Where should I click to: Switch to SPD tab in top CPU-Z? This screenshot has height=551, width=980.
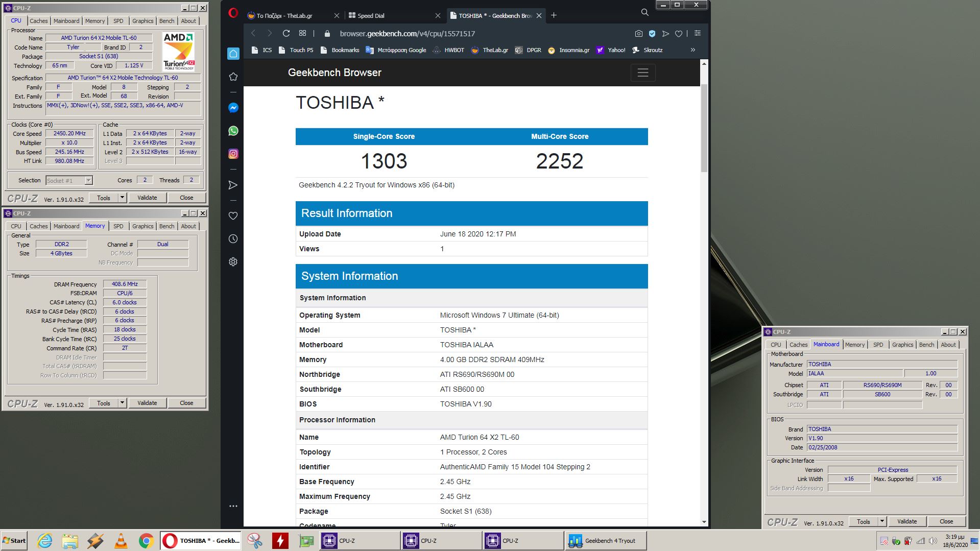118,21
